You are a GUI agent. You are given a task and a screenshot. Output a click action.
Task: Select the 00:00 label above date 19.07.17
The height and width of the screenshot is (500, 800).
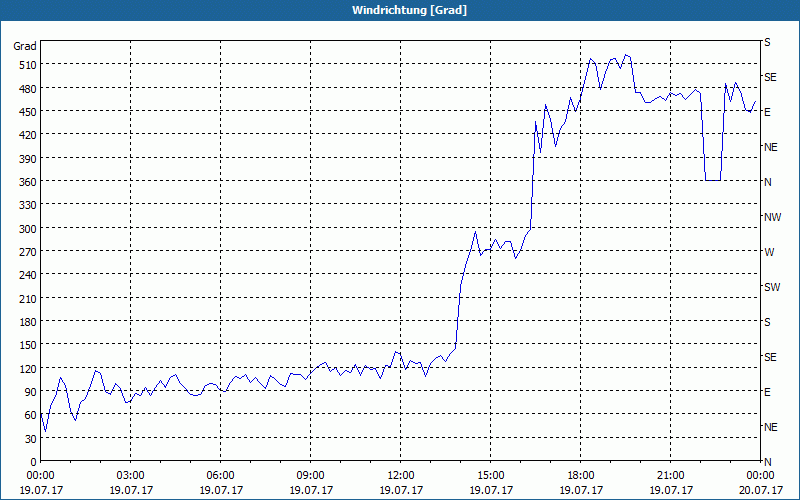41,476
